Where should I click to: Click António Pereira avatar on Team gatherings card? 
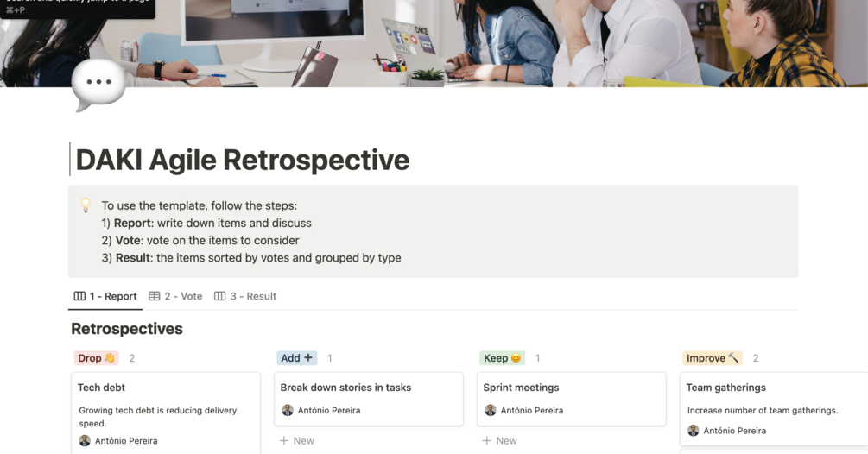(693, 431)
